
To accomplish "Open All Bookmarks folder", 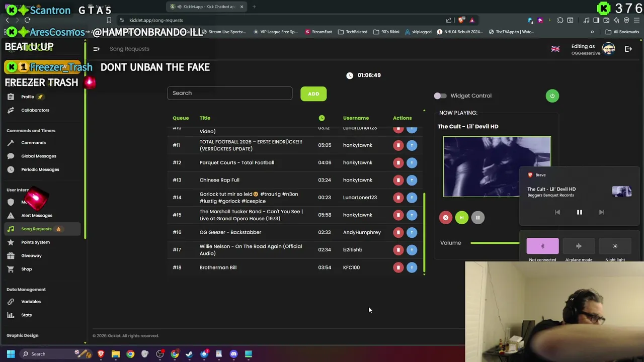I will click(x=622, y=32).
